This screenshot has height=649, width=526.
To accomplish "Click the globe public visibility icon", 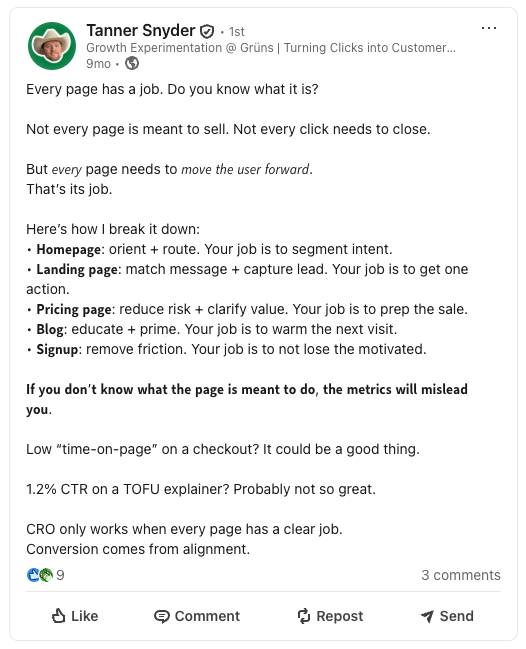I will click(x=132, y=63).
